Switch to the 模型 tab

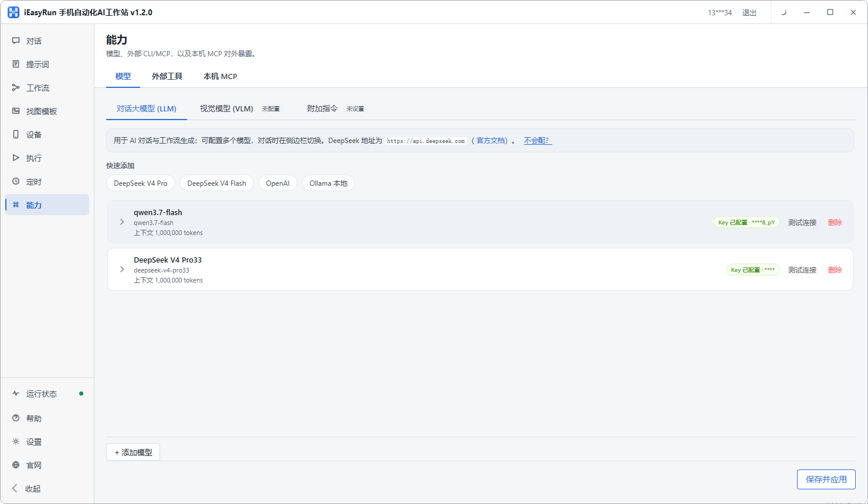point(123,77)
